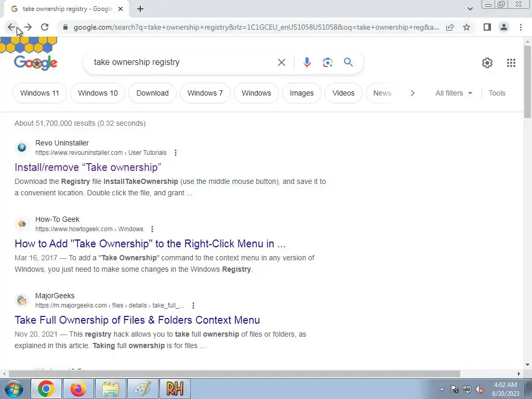Share this page via the address bar icon
The height and width of the screenshot is (399, 532).
(450, 27)
